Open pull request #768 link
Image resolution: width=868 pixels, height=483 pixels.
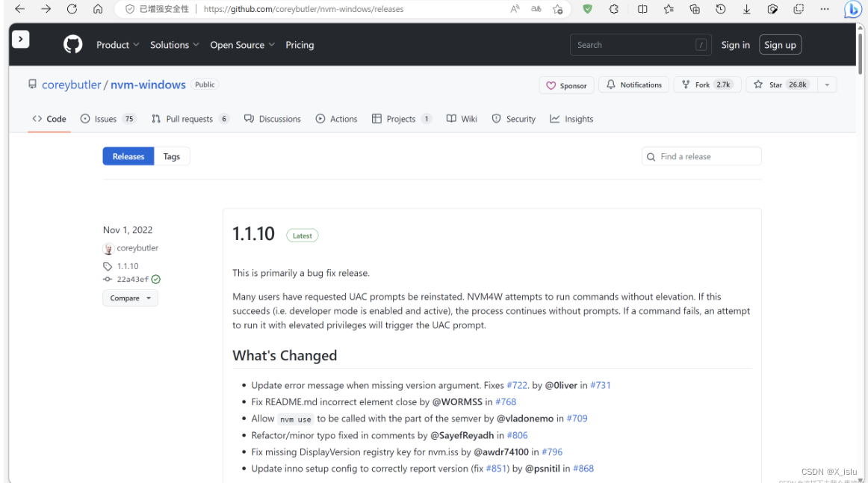(x=506, y=402)
